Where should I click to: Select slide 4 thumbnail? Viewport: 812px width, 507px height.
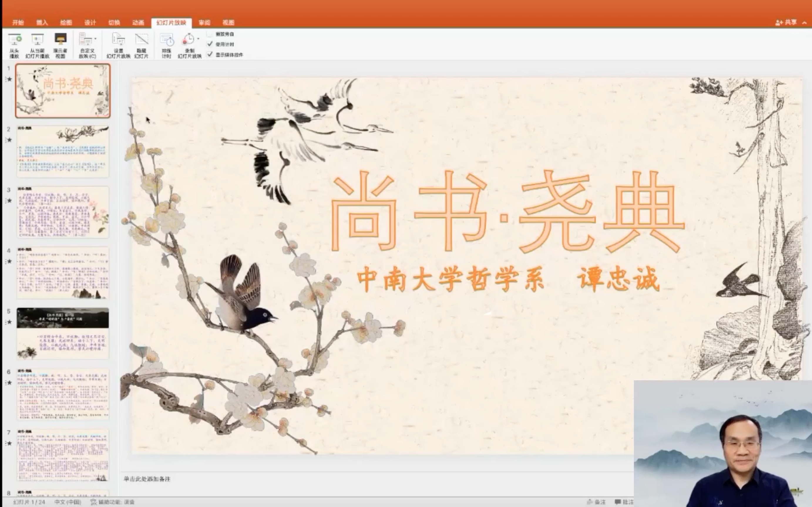(63, 273)
